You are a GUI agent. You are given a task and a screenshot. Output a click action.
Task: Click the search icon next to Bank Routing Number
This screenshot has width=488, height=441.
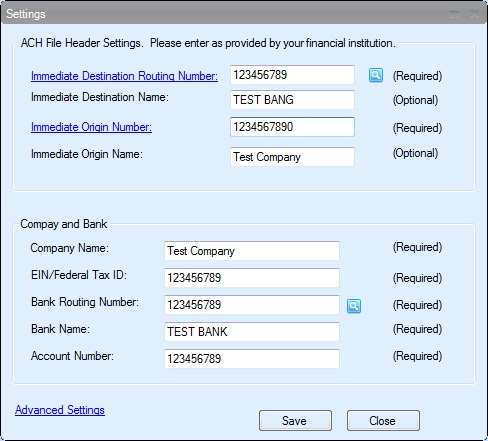point(354,306)
